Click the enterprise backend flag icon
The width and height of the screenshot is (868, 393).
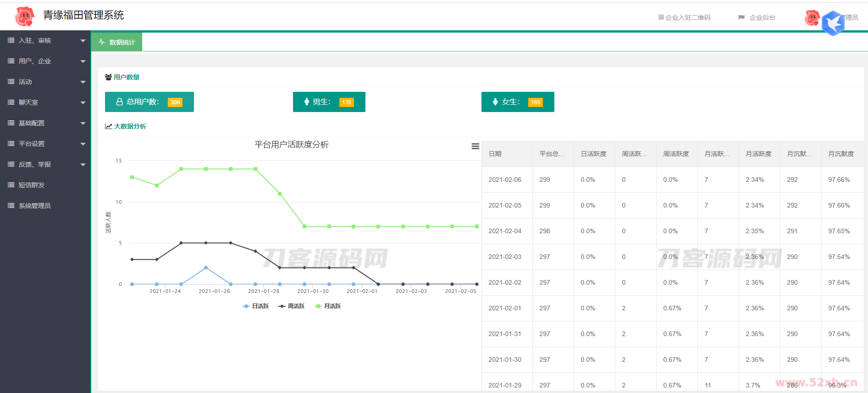point(741,17)
